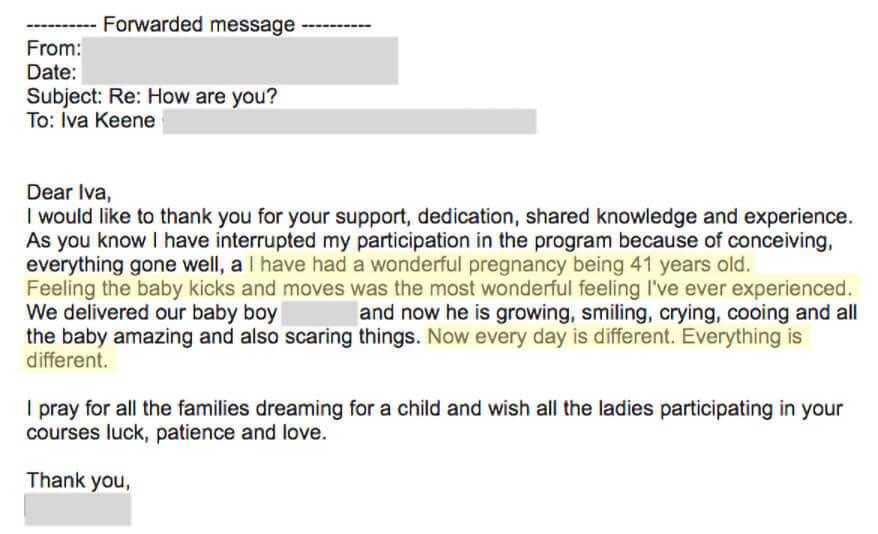
Task: Click the sentence starting 'I would like to thank you'
Action: tap(440, 217)
